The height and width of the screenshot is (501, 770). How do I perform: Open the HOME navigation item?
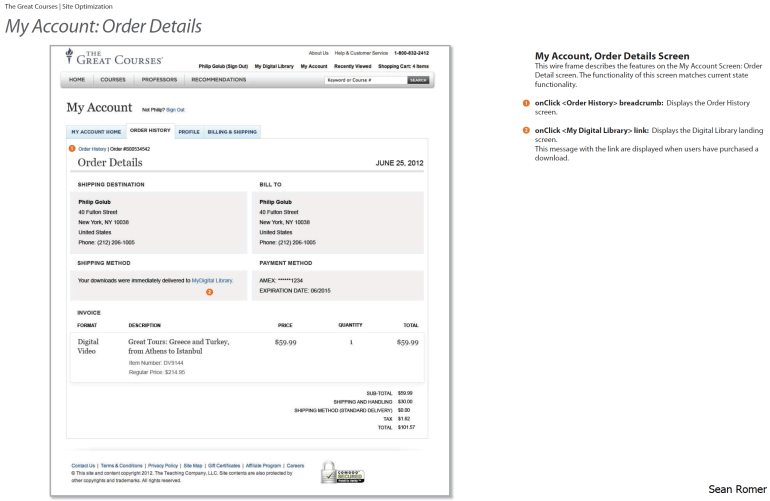77,80
